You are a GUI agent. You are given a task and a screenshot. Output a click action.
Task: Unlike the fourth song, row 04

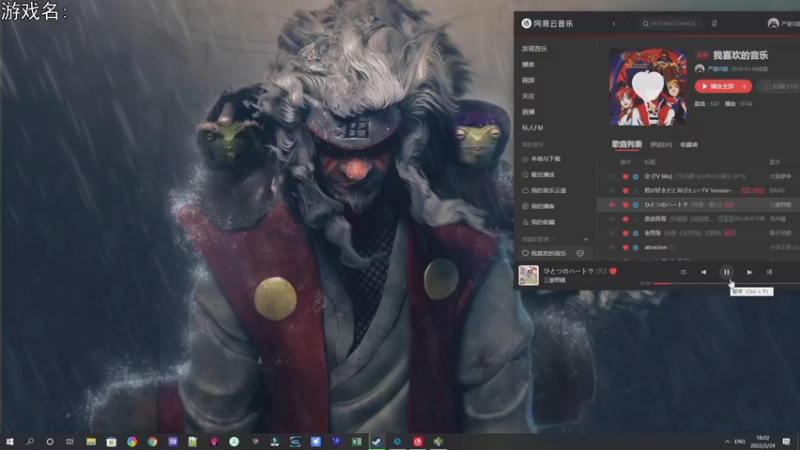pyautogui.click(x=626, y=219)
